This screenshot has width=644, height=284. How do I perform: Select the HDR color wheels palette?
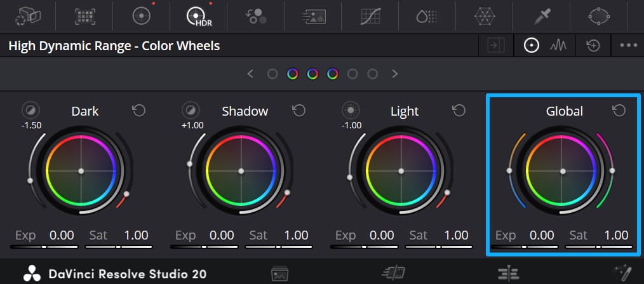click(199, 17)
